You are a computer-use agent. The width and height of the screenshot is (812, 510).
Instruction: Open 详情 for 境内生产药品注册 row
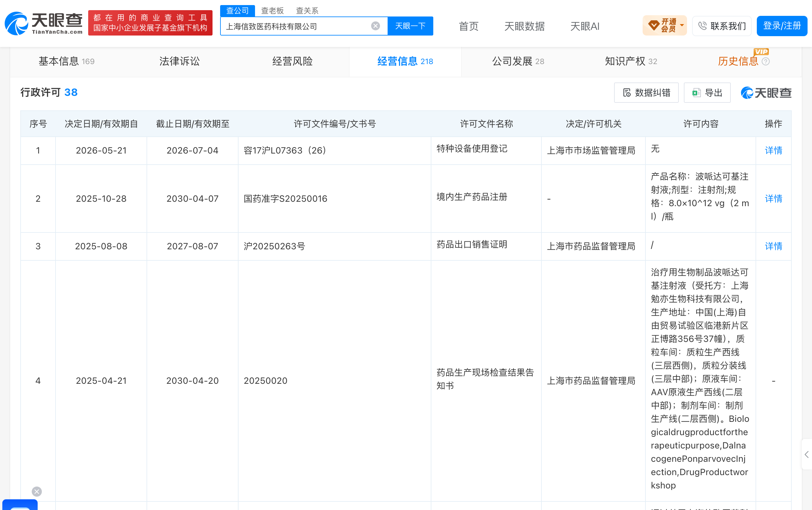(x=773, y=199)
